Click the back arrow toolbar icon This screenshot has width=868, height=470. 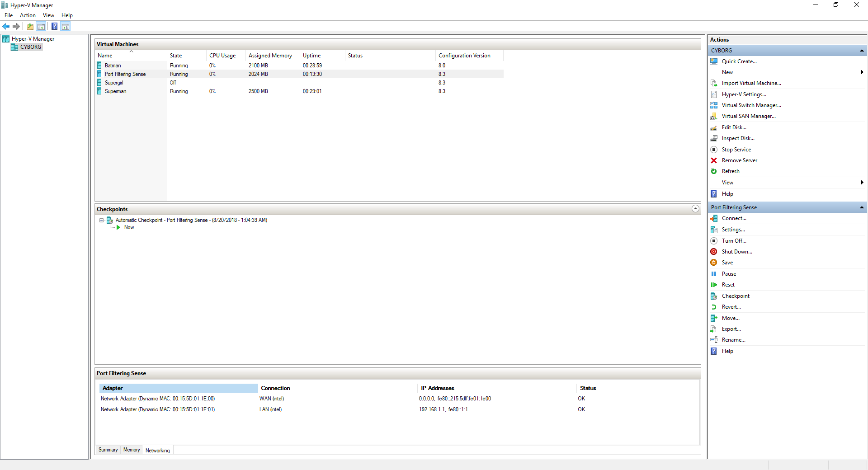pyautogui.click(x=6, y=27)
